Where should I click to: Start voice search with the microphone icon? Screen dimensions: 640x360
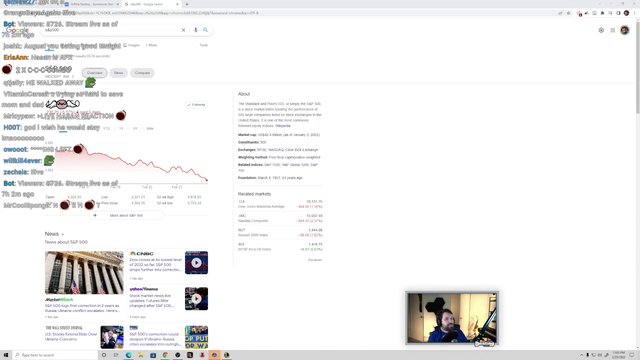[x=196, y=30]
